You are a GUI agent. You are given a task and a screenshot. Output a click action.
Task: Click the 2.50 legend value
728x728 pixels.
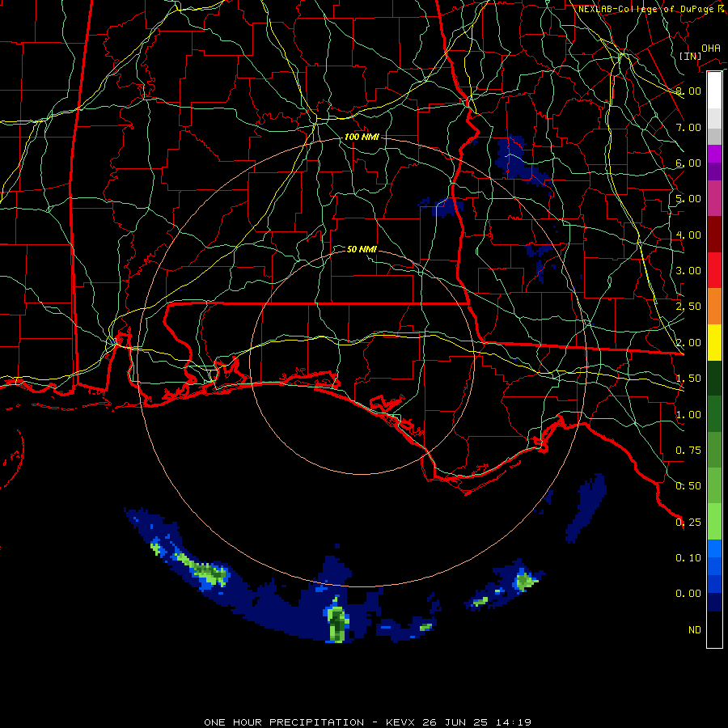688,307
